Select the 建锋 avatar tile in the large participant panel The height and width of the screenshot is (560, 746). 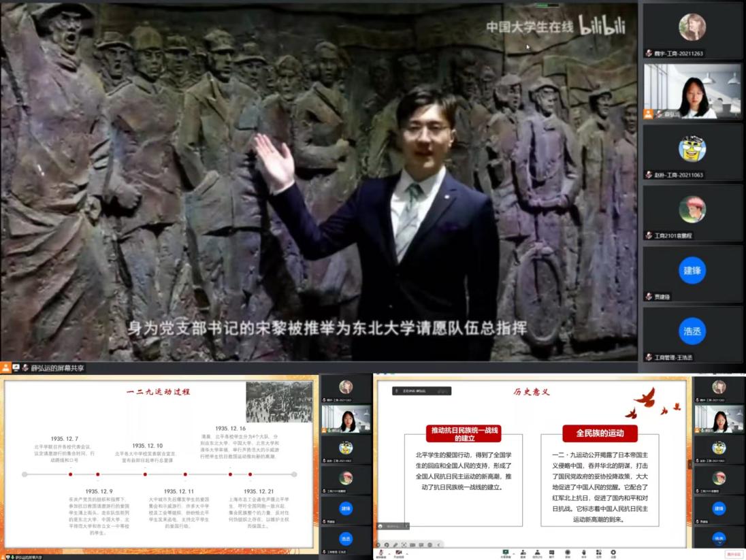point(692,270)
